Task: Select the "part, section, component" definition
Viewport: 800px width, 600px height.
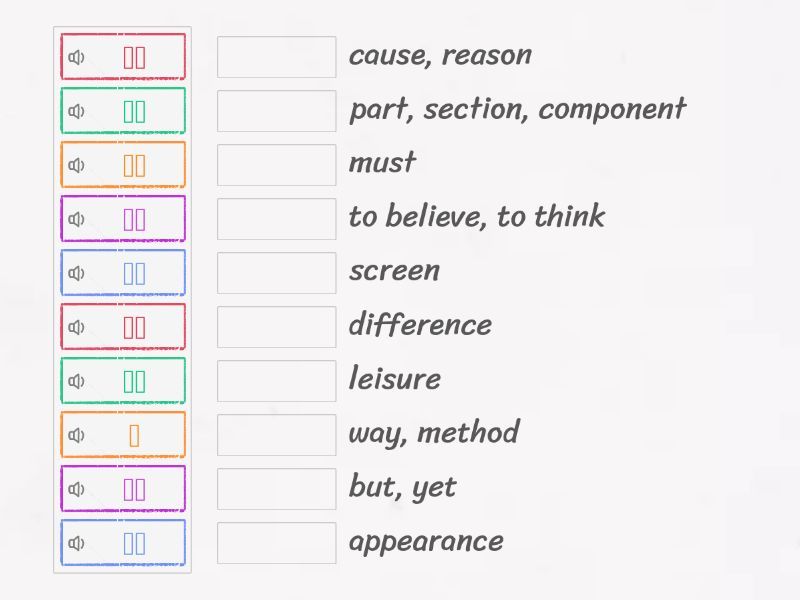Action: [x=517, y=109]
